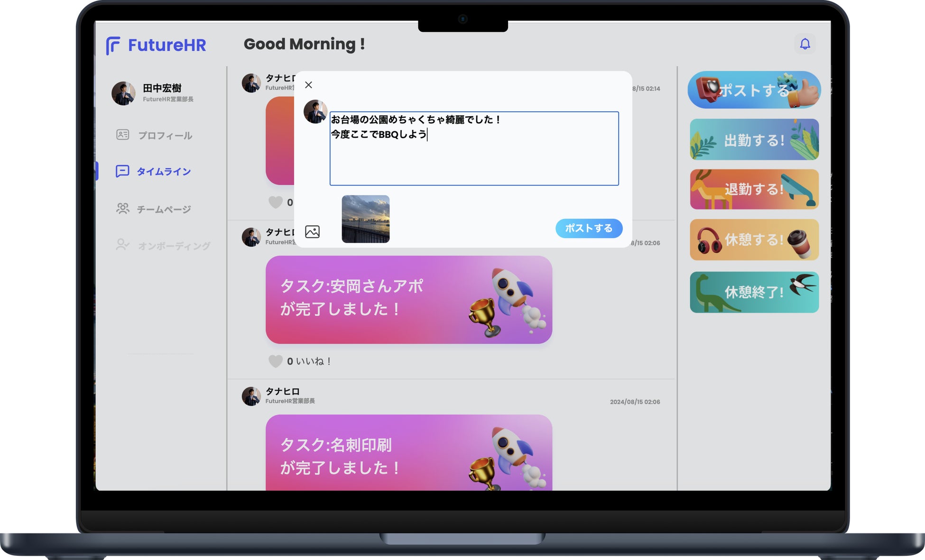Screen dimensions: 925x560
Task: Click the large ポストする banner button
Action: (x=754, y=90)
